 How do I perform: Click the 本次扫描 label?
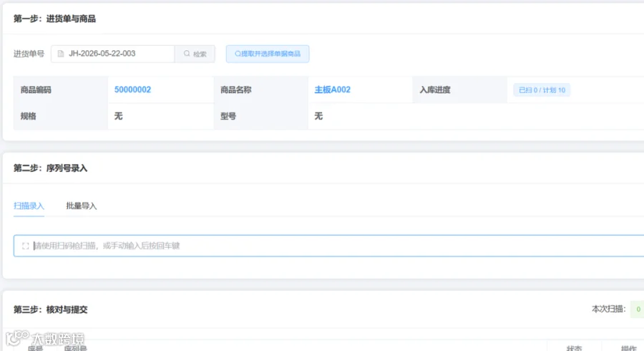[608, 309]
